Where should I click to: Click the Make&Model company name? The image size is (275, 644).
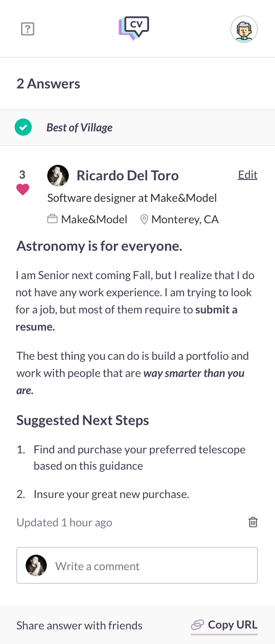coord(94,219)
